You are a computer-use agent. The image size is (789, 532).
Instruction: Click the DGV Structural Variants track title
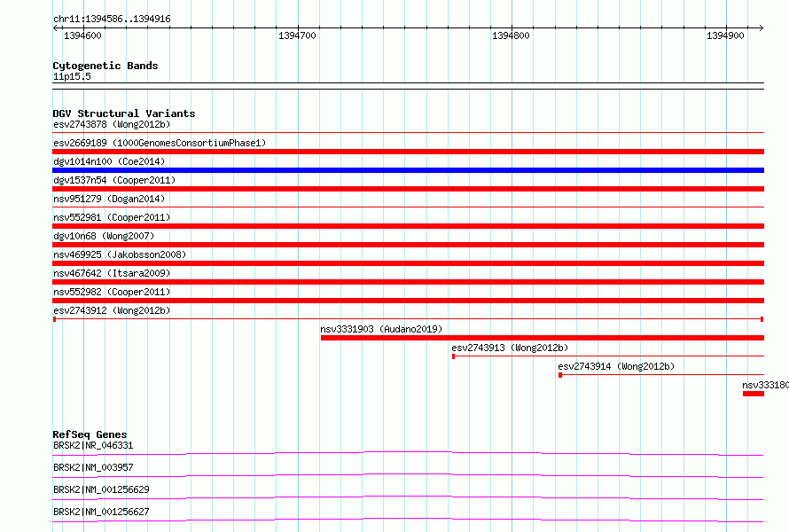(x=124, y=113)
